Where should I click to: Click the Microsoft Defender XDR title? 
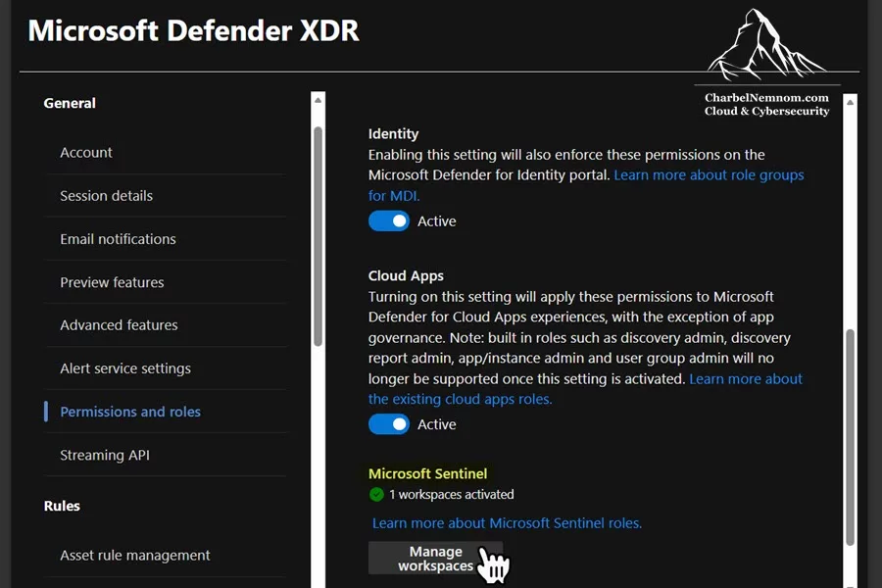point(193,30)
